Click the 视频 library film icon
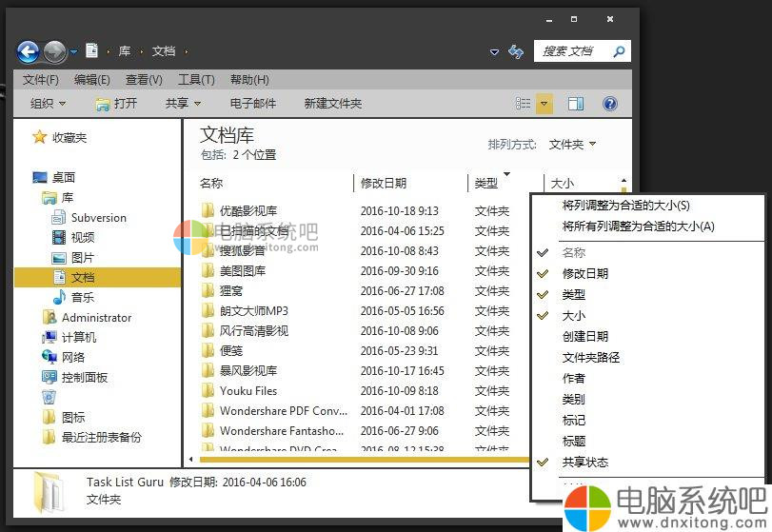This screenshot has height=532, width=772. coord(59,238)
